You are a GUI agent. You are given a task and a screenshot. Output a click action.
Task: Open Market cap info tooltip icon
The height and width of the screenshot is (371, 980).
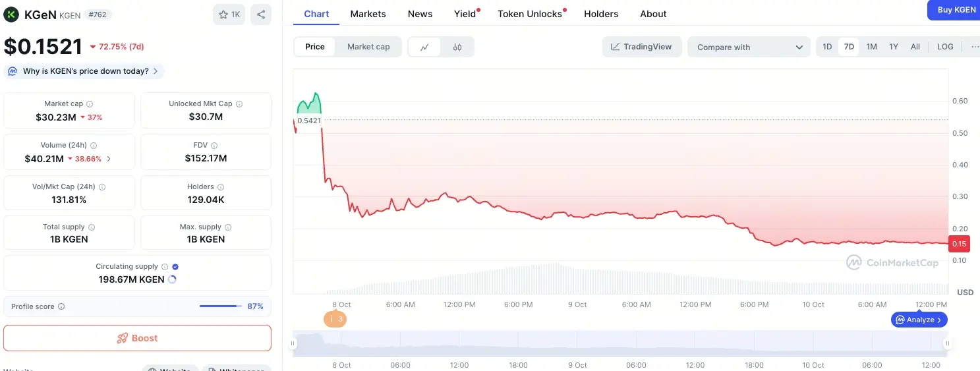click(x=90, y=104)
